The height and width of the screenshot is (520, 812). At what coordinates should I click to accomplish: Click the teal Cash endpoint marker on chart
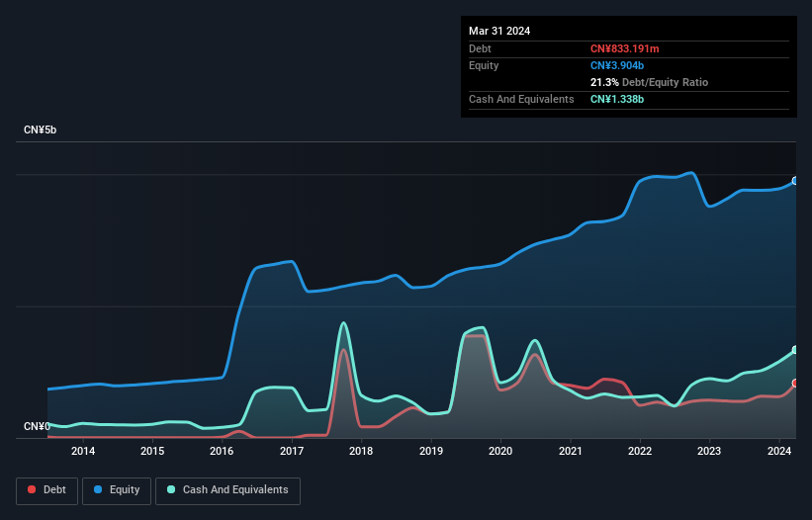tap(795, 351)
